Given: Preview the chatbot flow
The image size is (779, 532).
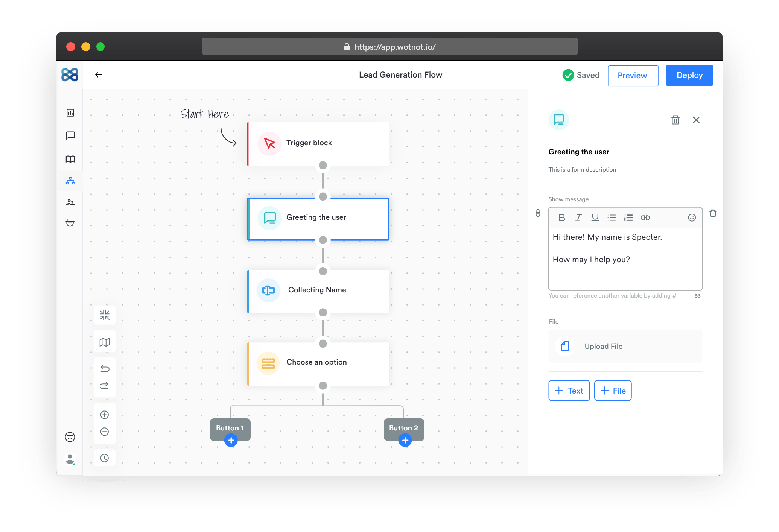Looking at the screenshot, I should coord(633,76).
